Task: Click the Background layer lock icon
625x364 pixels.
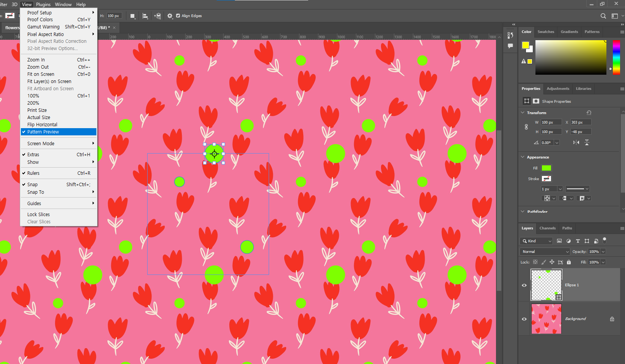Action: 612,319
